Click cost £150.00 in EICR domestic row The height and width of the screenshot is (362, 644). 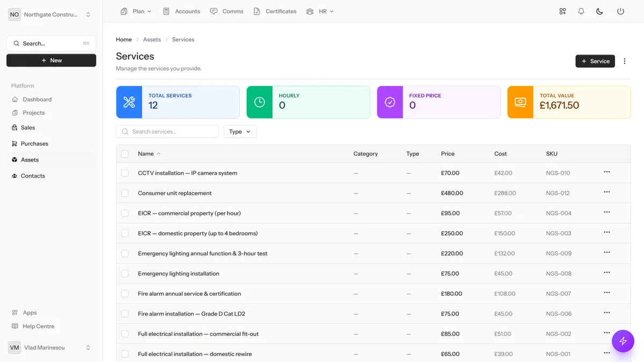tap(504, 233)
